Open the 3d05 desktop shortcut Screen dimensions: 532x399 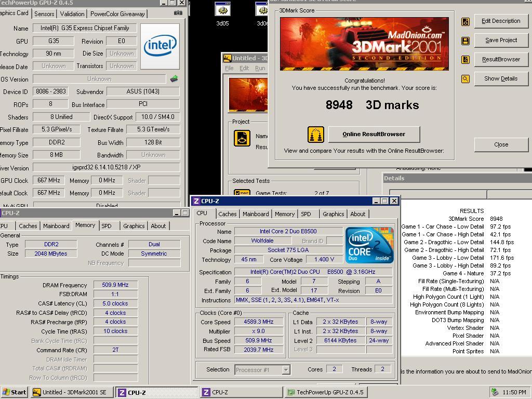point(222,14)
